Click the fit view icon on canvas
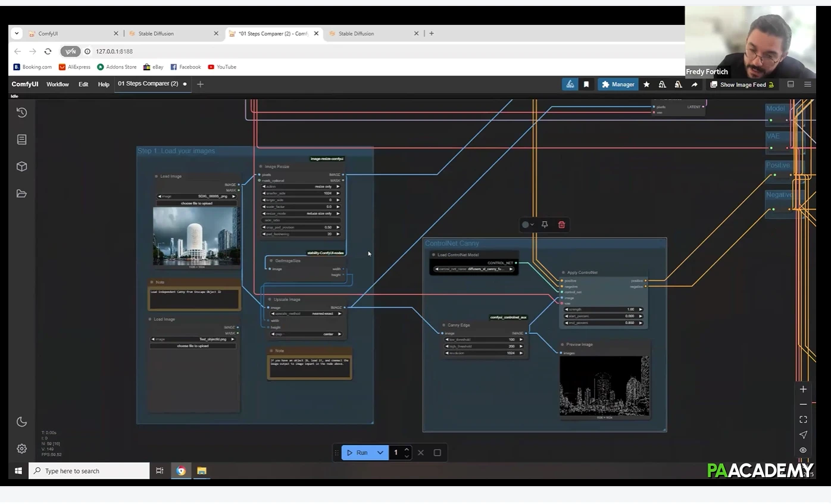 803,420
